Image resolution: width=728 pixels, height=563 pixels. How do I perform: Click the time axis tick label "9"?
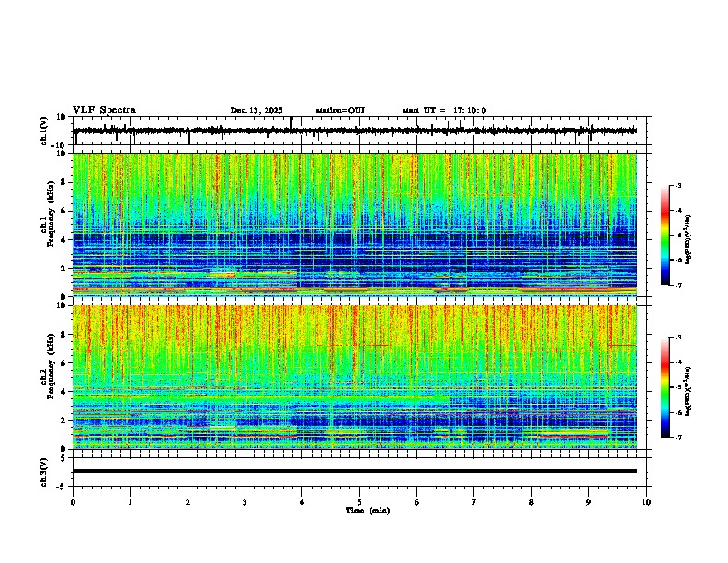[x=588, y=502]
